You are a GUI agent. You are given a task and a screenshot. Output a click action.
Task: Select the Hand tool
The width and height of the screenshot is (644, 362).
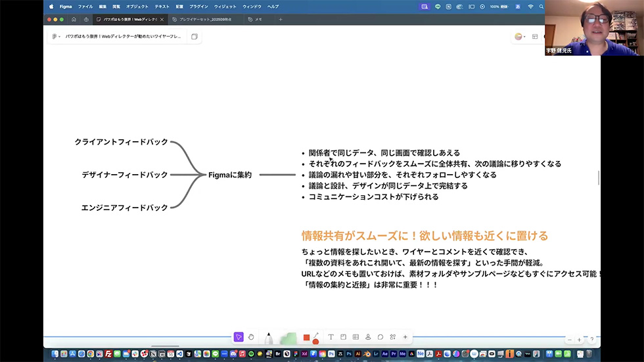point(251,337)
